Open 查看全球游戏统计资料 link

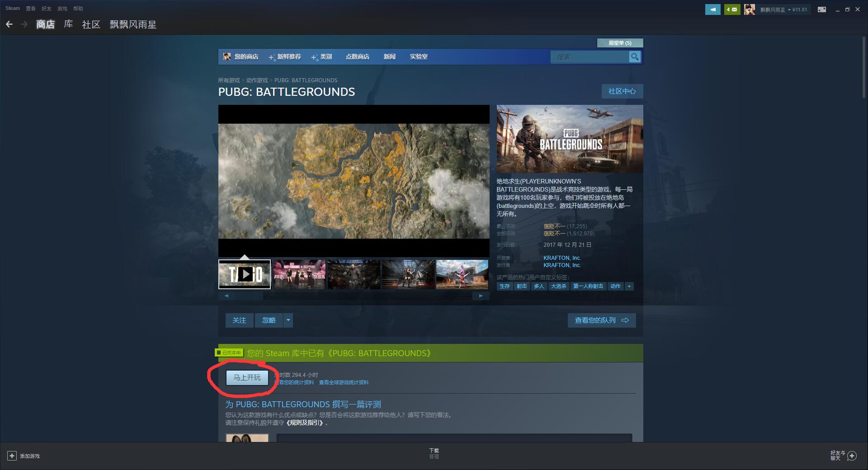click(x=344, y=382)
